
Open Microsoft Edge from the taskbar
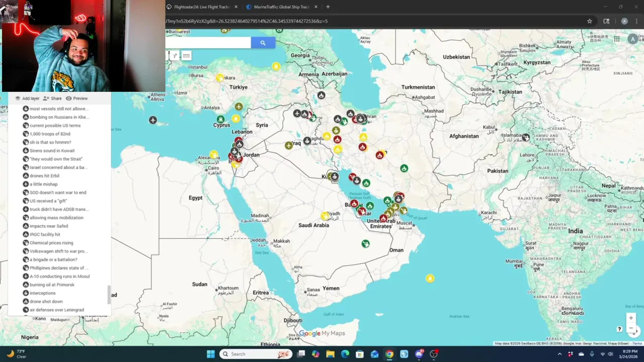(x=345, y=354)
